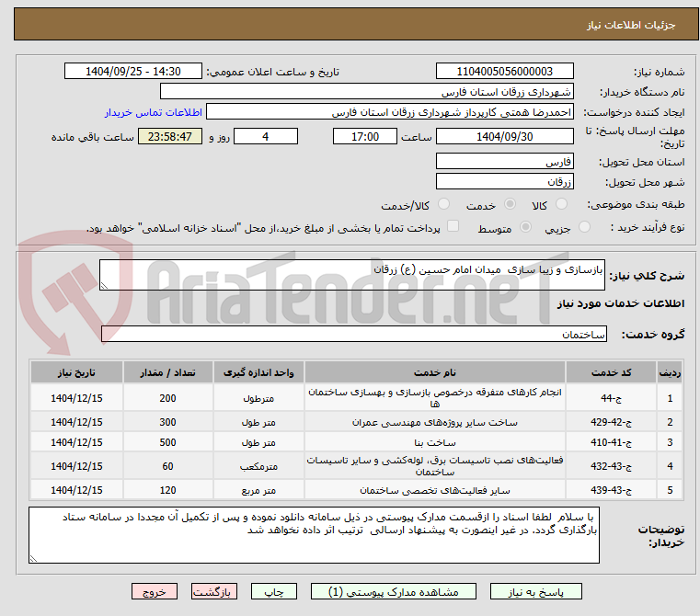Click the نام خدمت column header
The width and height of the screenshot is (700, 616).
tap(435, 372)
